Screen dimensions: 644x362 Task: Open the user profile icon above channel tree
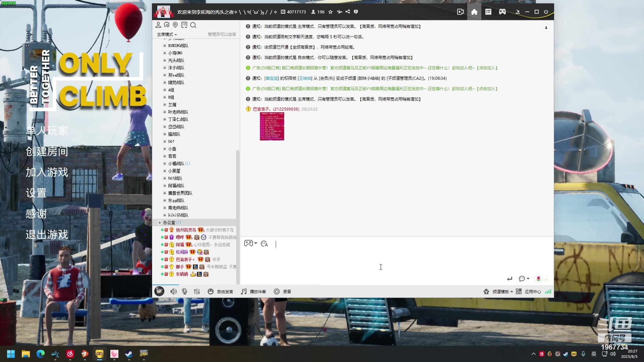point(158,25)
